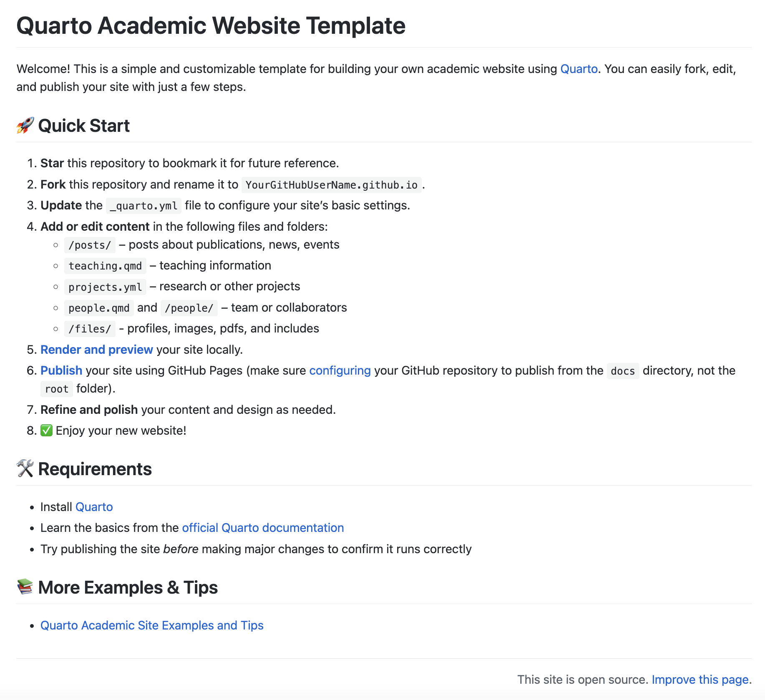765x700 pixels.
Task: Visit the Quarto link after Install
Action: 94,507
